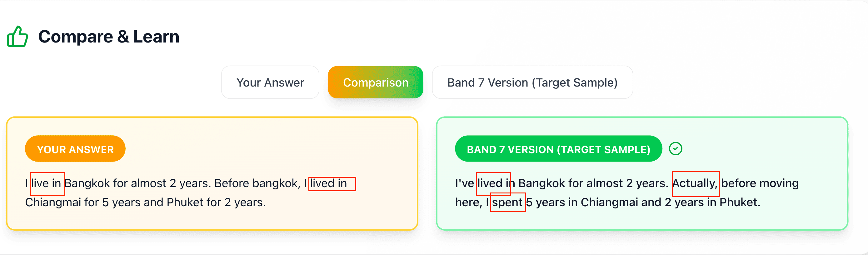Screen dimensions: 868x255
Task: Click the circled checkmark beside Band 7 badge
Action: pos(675,148)
